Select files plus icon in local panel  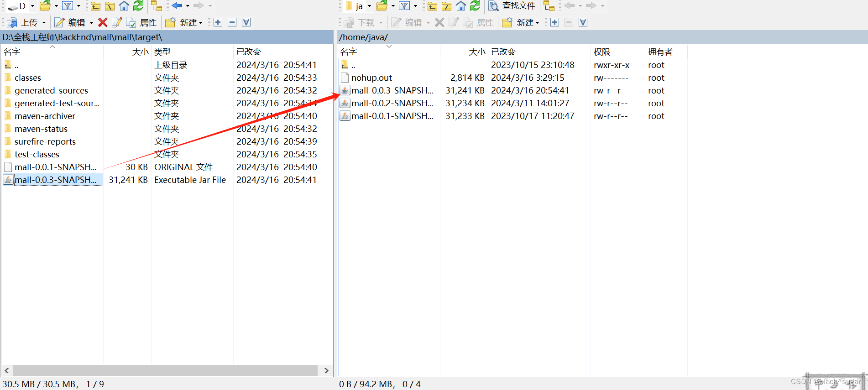tap(218, 22)
